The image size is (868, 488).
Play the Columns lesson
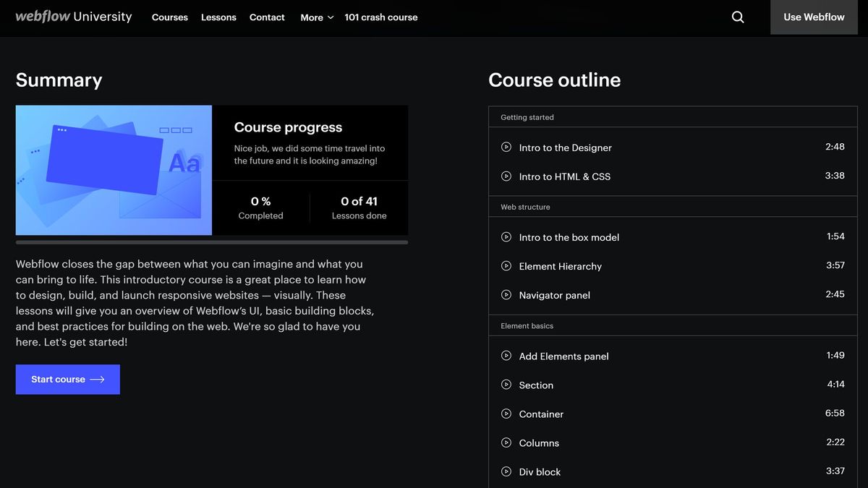(539, 442)
